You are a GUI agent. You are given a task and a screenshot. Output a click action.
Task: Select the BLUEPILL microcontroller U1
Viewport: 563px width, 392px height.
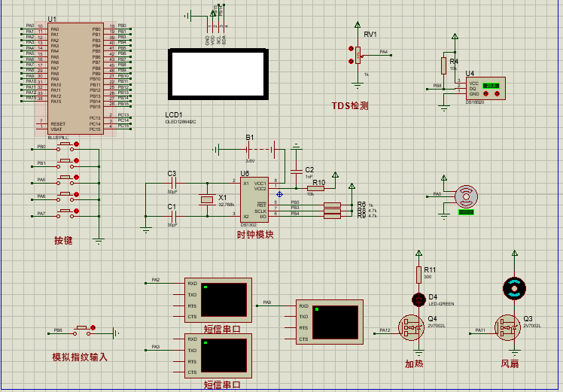(76, 78)
